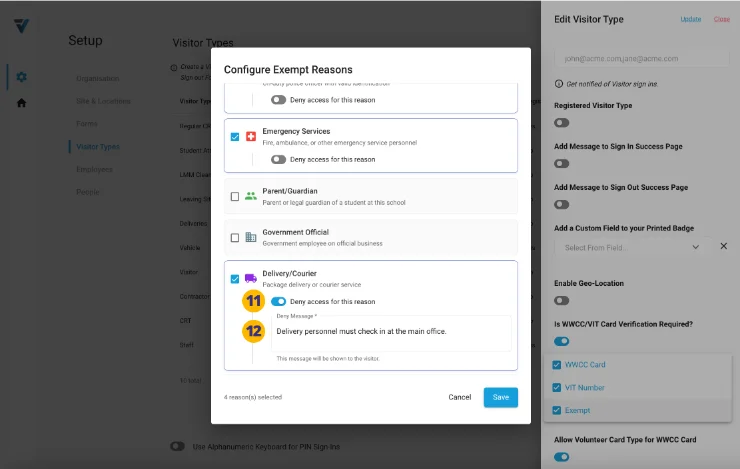
Task: Cancel the exempt reasons dialog
Action: (x=459, y=397)
